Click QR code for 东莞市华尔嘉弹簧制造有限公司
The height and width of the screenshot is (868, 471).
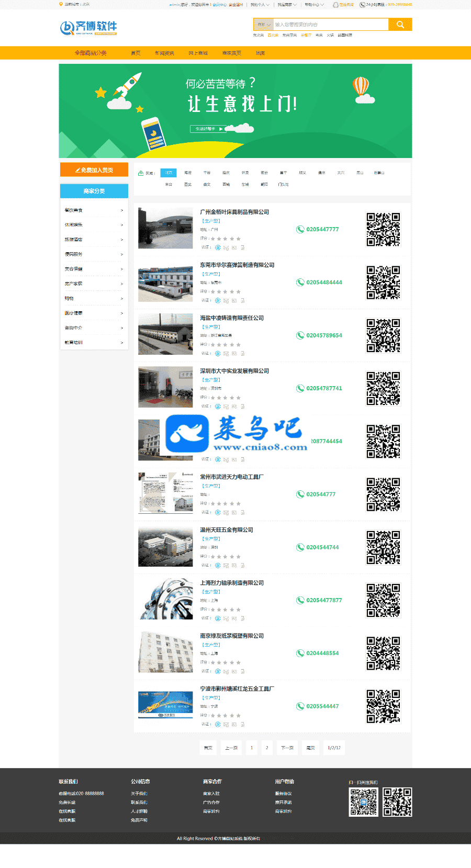[384, 283]
